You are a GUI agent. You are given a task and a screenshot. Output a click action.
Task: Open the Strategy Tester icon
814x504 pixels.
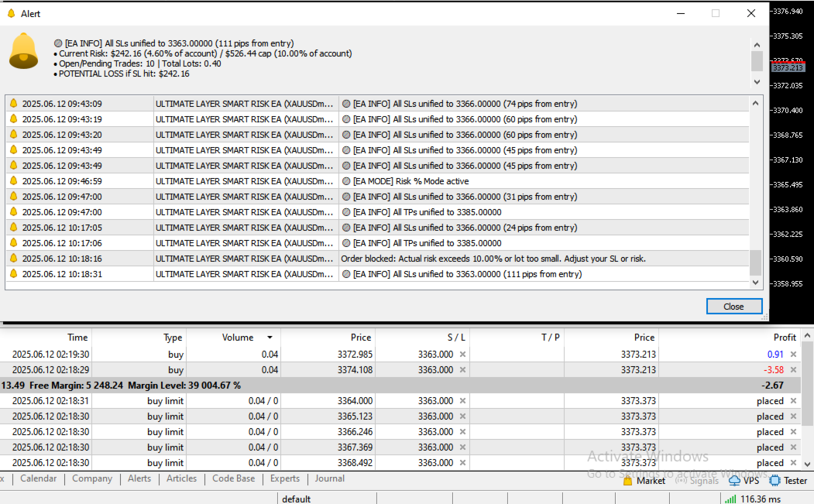(775, 481)
